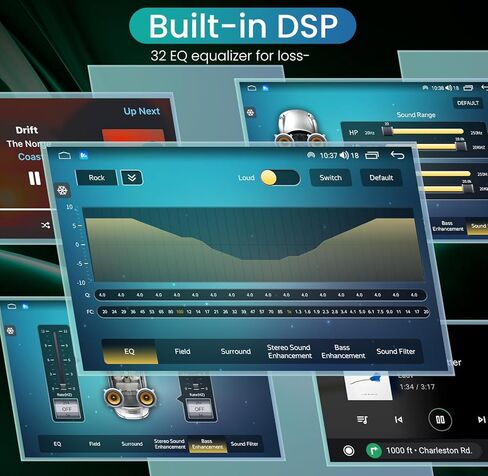Expand the preset list double-chevron
This screenshot has height=476, width=488.
(x=132, y=178)
